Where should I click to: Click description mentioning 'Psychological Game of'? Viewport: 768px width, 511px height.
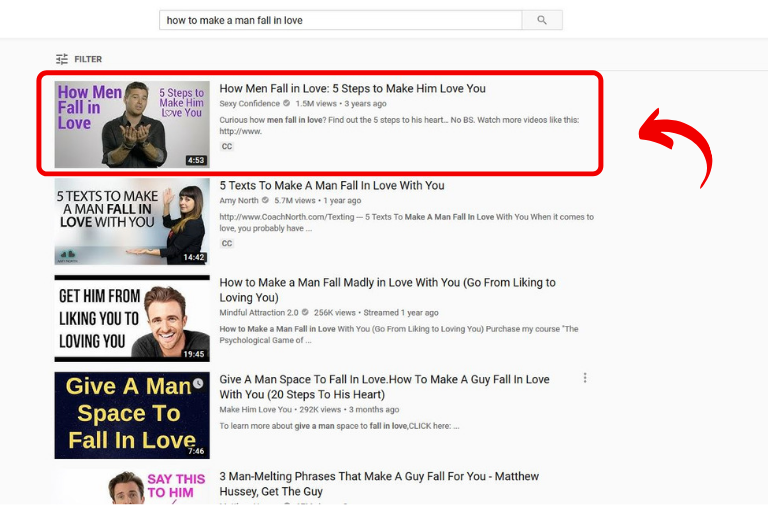pos(399,335)
